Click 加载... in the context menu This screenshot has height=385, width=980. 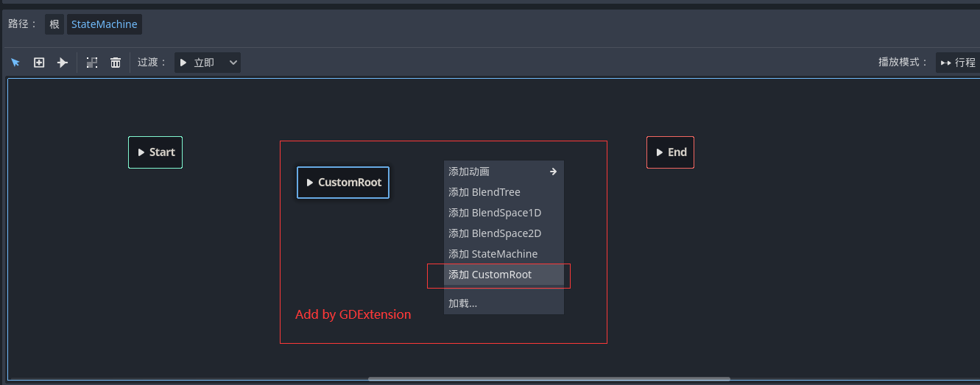tap(504, 303)
